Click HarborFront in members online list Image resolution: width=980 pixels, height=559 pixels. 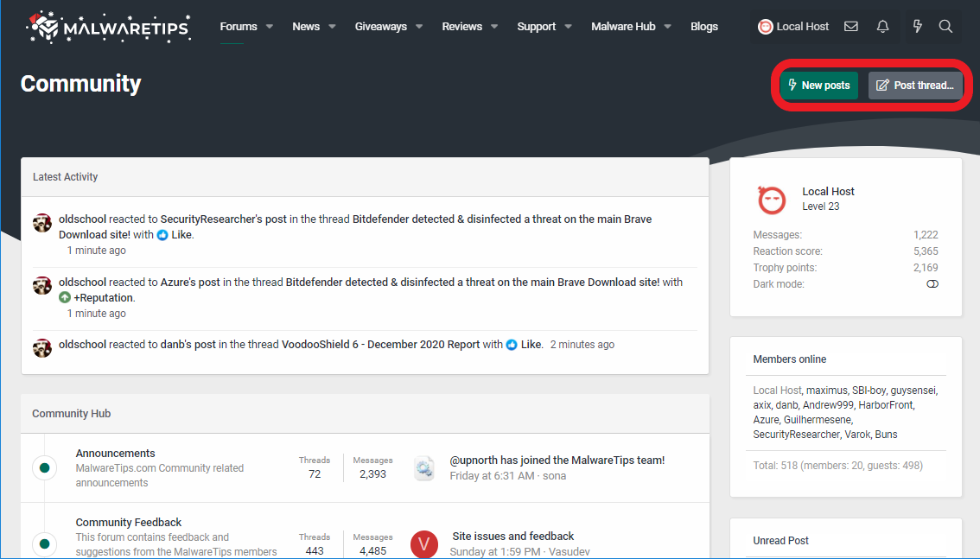886,405
